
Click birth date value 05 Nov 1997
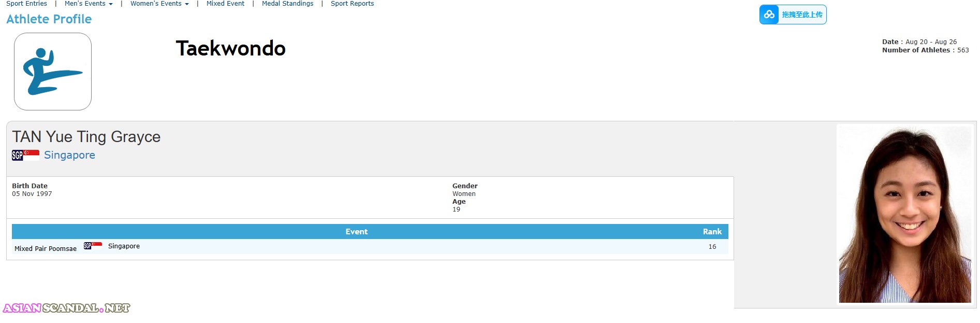32,194
